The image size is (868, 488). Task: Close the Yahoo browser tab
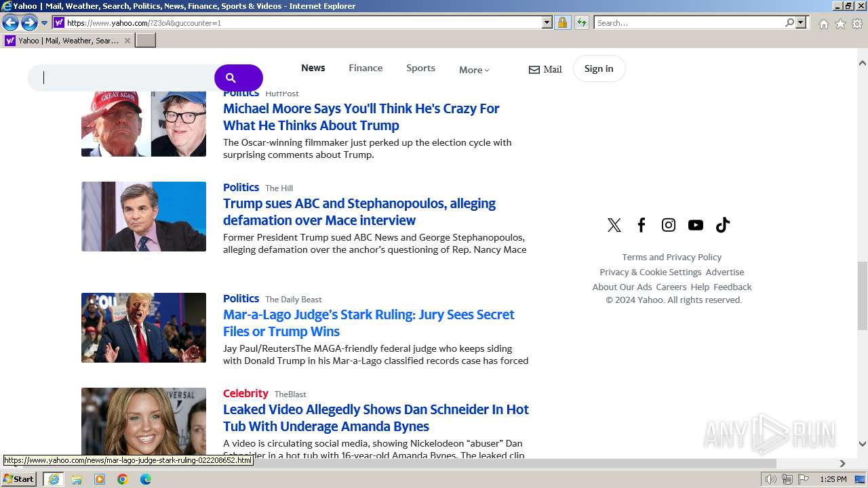click(x=126, y=41)
